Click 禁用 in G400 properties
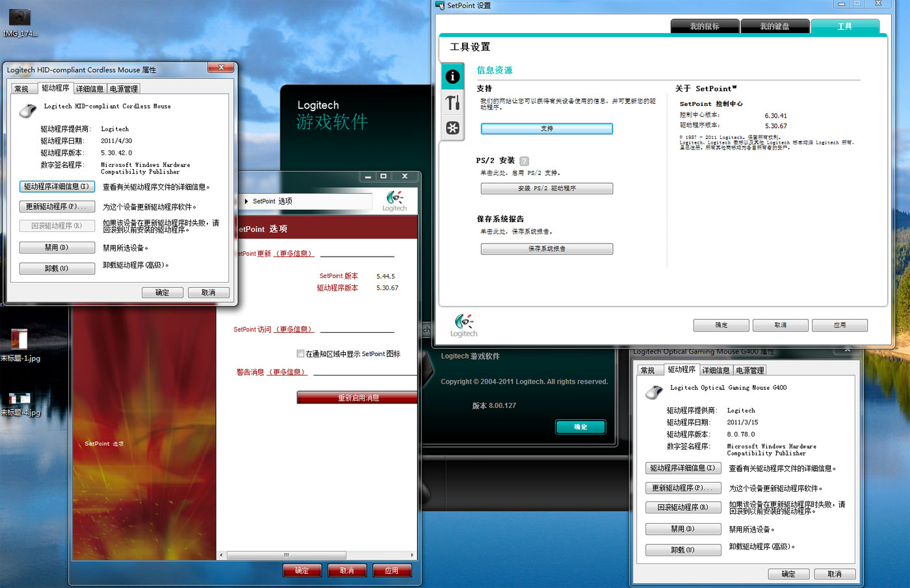 pyautogui.click(x=683, y=529)
